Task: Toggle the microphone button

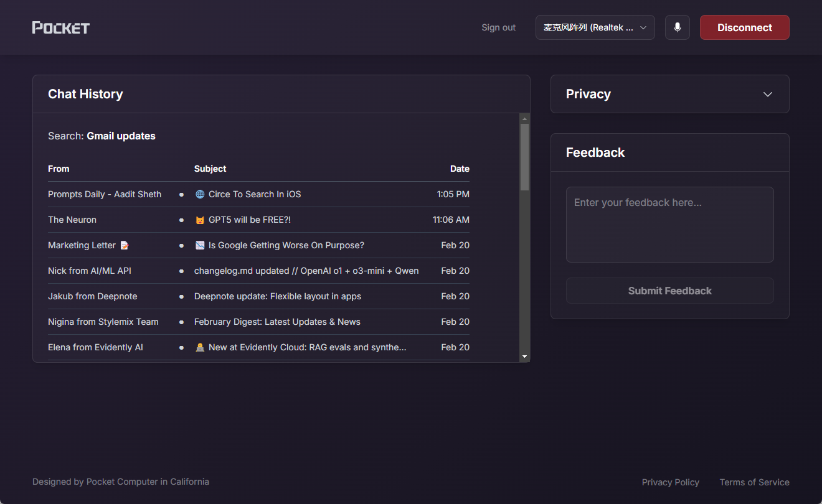Action: point(678,27)
